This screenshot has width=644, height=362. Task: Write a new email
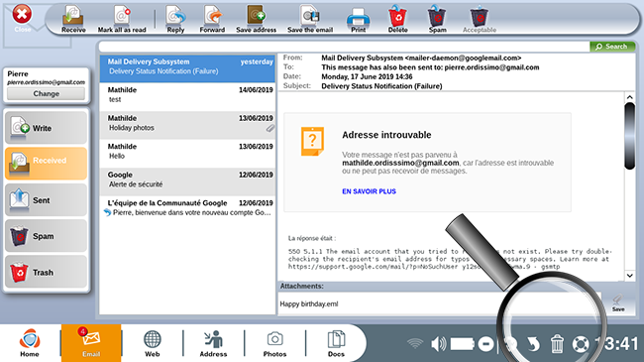tap(46, 128)
